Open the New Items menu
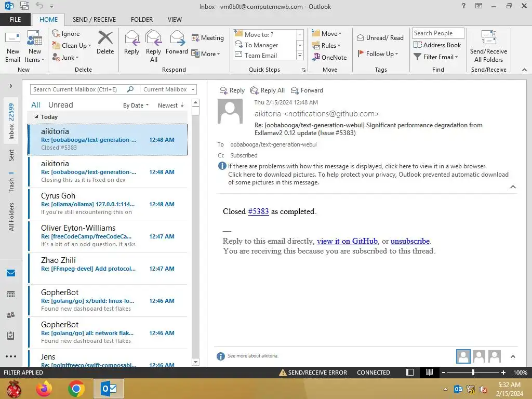This screenshot has height=399, width=532. coord(35,47)
